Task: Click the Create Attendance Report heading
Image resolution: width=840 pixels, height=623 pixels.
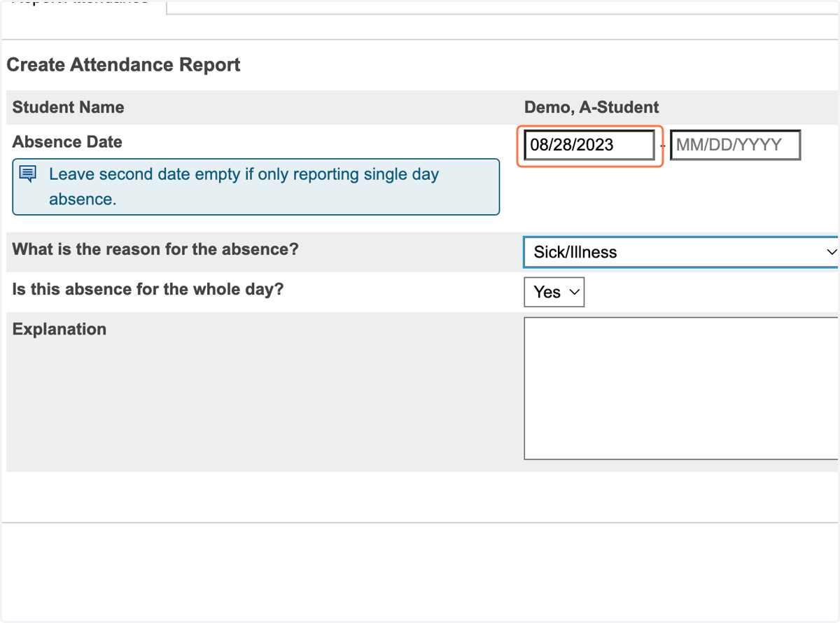Action: (x=123, y=65)
